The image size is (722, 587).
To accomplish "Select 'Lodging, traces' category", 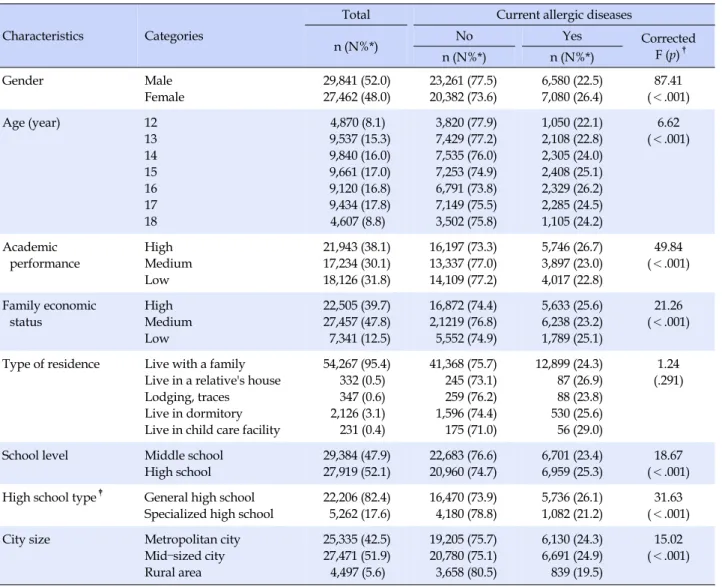I will 186,397.
